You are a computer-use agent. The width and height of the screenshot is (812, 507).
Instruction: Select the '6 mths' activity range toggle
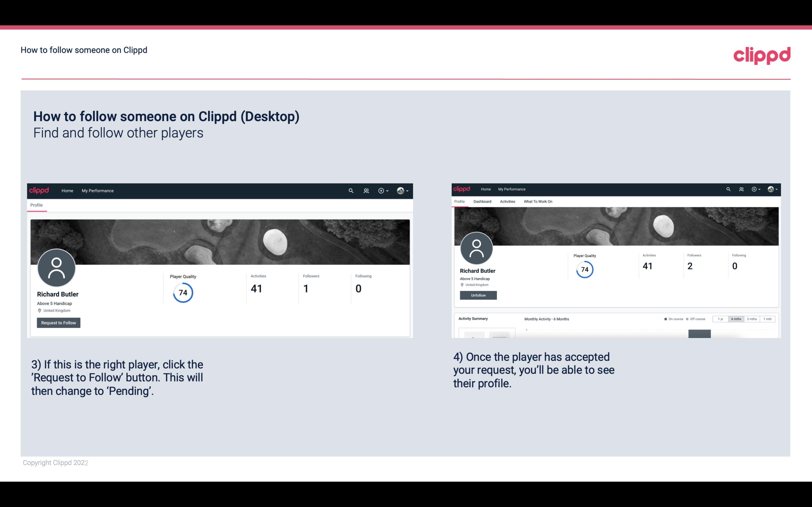click(x=735, y=319)
